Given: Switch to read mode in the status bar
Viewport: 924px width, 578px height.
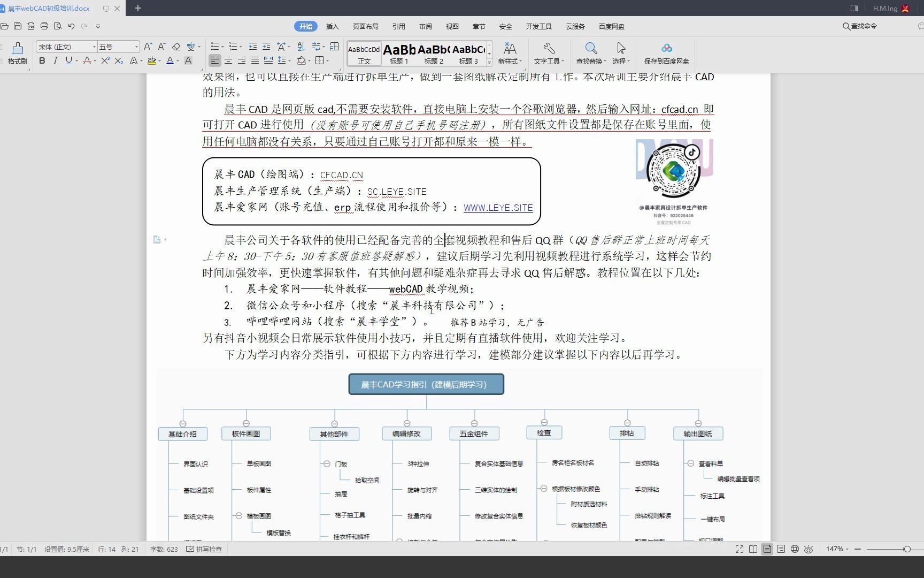Looking at the screenshot, I should pyautogui.click(x=753, y=549).
